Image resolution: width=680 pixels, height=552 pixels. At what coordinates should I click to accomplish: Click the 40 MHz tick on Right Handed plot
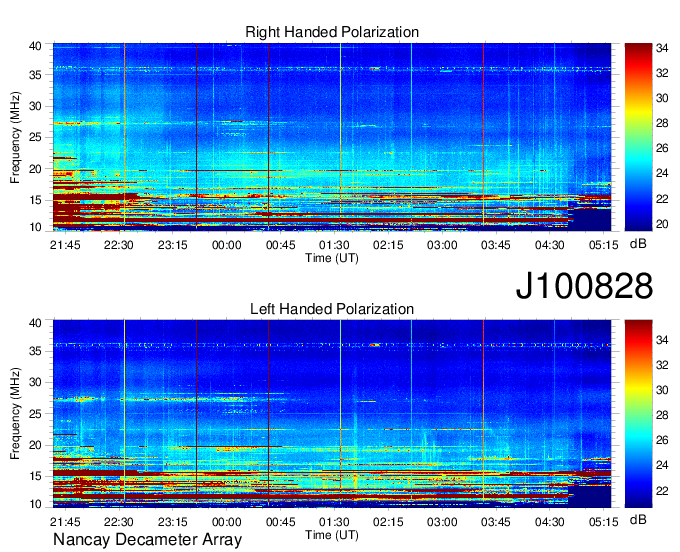click(35, 46)
